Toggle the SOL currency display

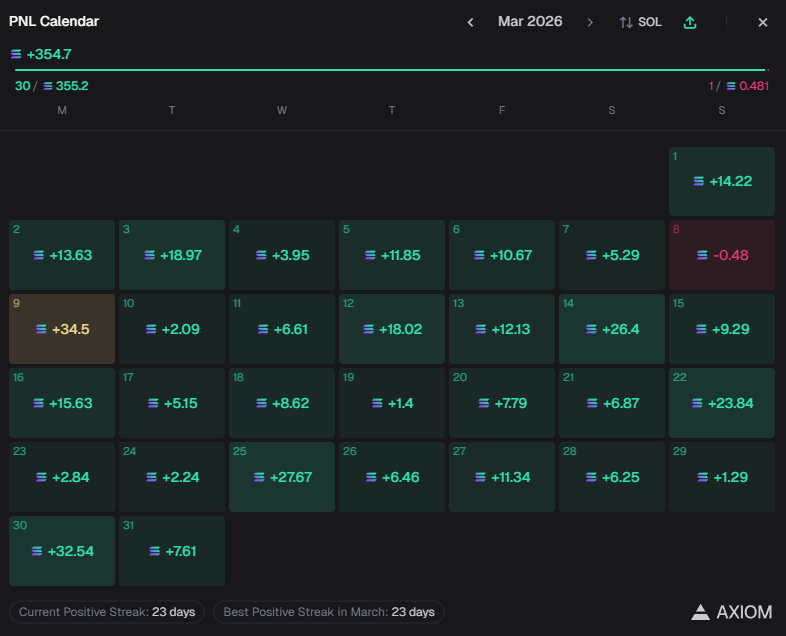point(641,22)
